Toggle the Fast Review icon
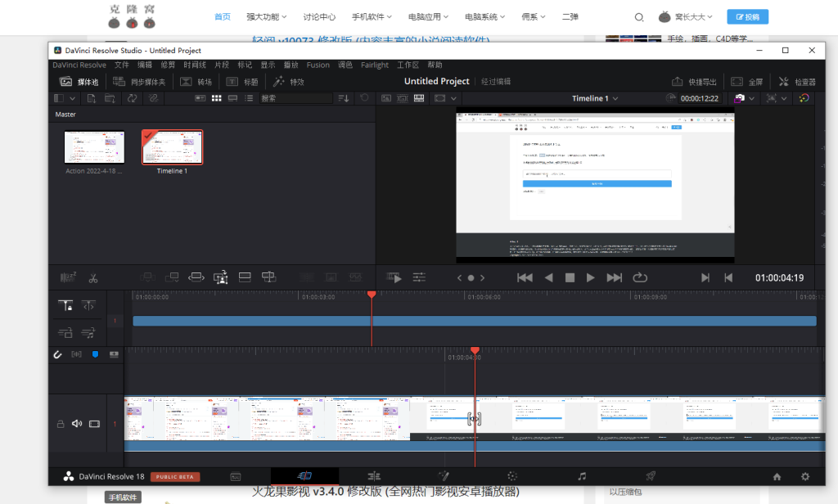Viewport: 838px width, 504px height. point(394,277)
